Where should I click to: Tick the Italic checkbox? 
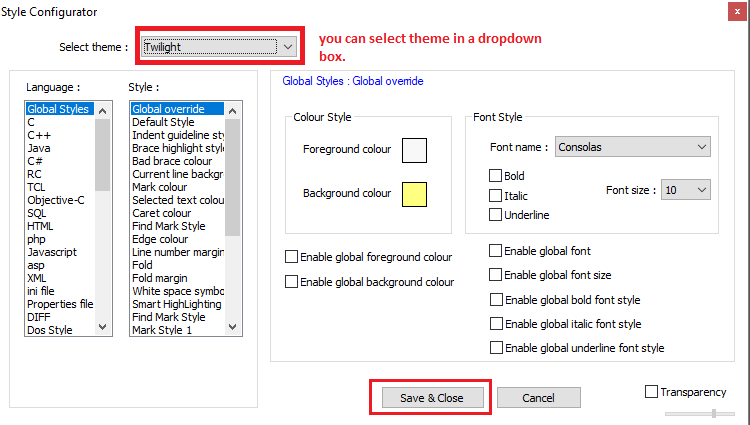(495, 195)
